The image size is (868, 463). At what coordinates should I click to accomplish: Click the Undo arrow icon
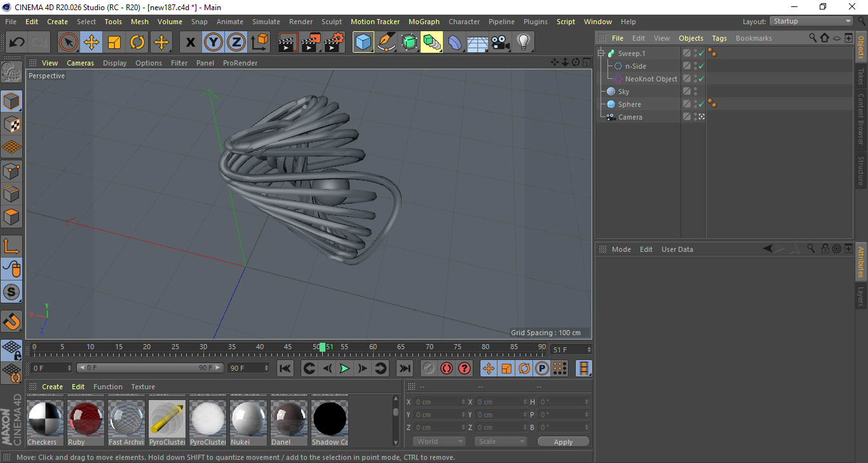(x=17, y=43)
